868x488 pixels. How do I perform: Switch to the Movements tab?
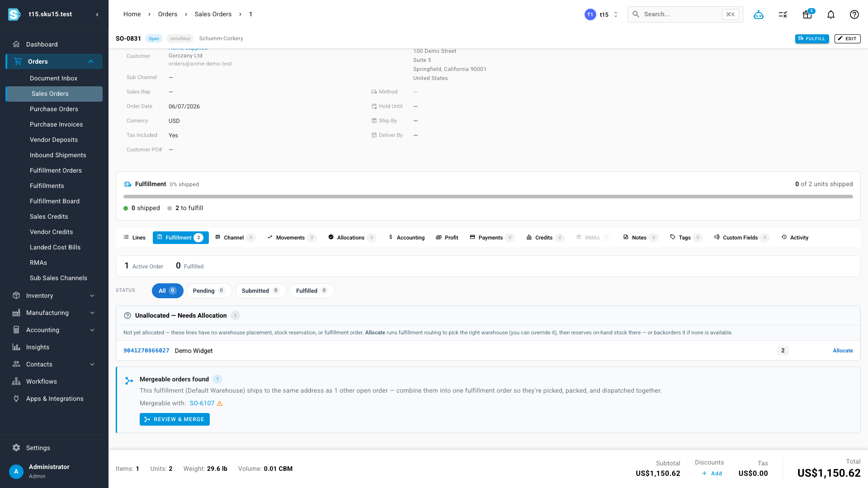tap(292, 238)
